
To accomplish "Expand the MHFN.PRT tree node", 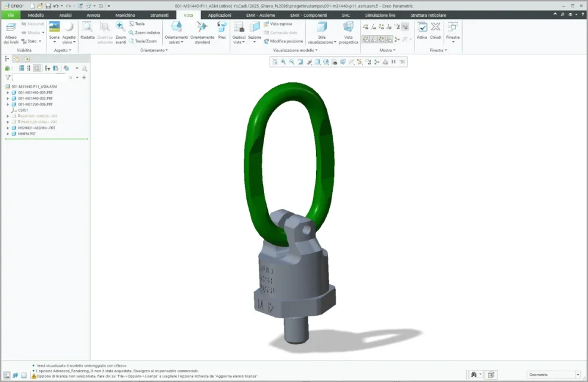I will click(8, 134).
